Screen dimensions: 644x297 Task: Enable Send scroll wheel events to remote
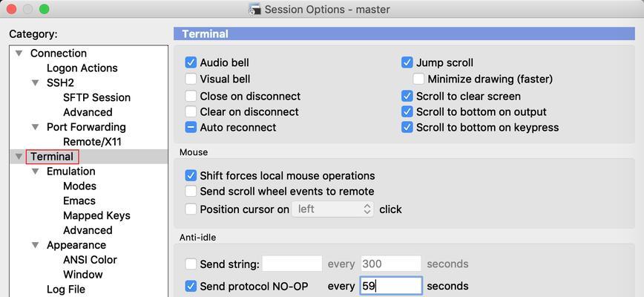click(191, 192)
